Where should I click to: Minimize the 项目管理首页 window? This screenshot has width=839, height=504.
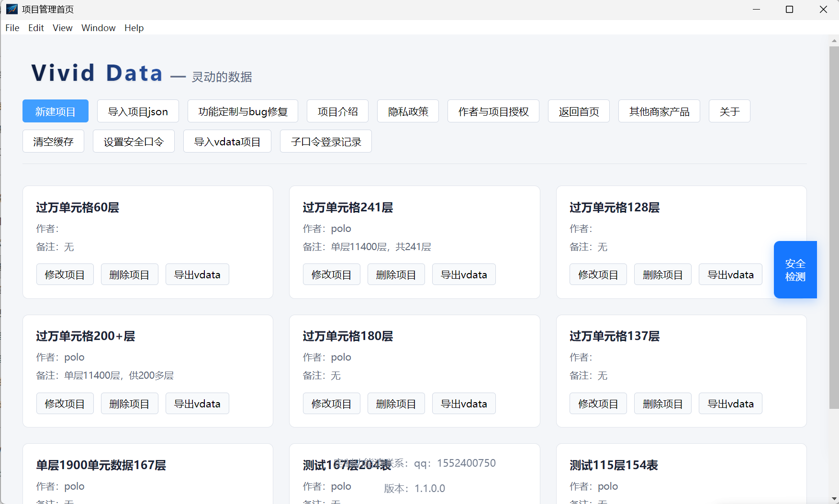point(756,9)
